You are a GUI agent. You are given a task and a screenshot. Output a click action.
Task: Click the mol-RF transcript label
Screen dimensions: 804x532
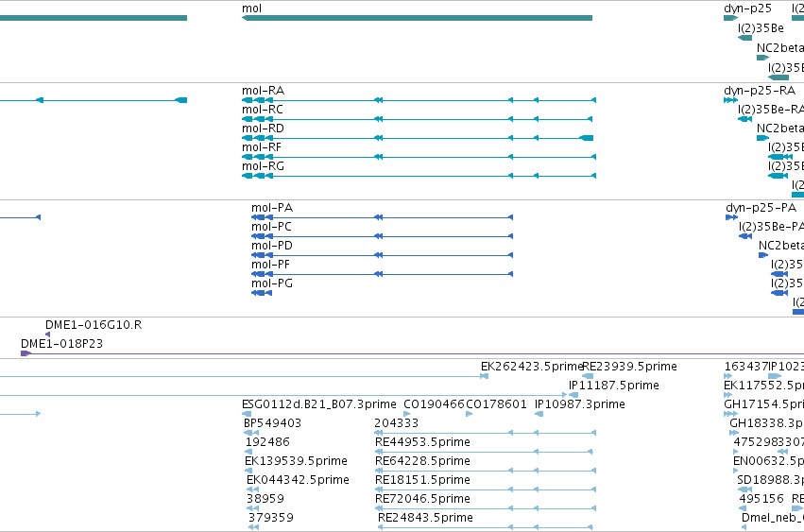[262, 147]
